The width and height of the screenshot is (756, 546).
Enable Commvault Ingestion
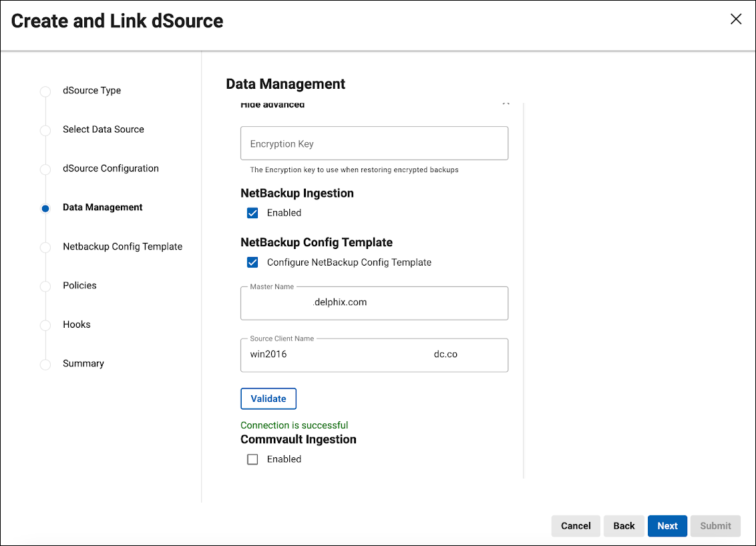click(x=252, y=459)
